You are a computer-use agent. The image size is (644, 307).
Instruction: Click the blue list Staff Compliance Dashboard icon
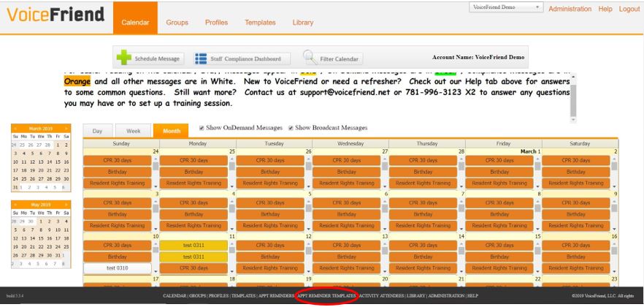pyautogui.click(x=201, y=58)
